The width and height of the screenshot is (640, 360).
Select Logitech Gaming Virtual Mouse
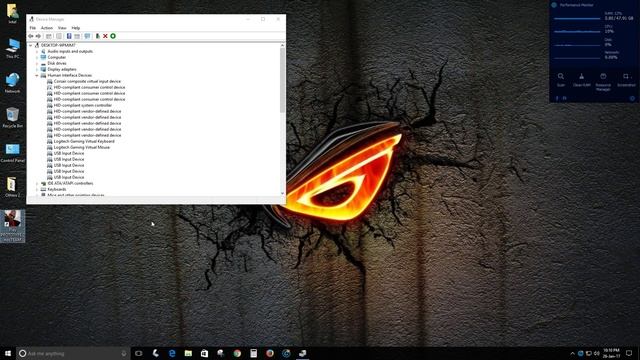82,147
